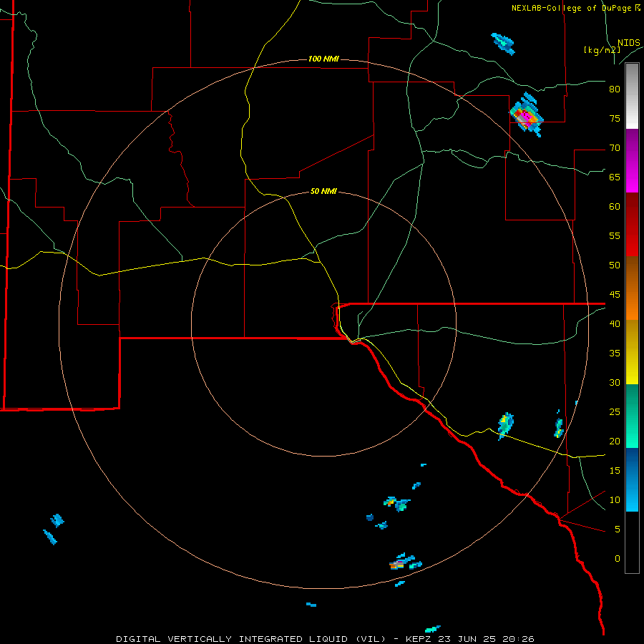This screenshot has width=644, height=644.
Task: Click the 50 NMI range ring label
Action: click(323, 191)
